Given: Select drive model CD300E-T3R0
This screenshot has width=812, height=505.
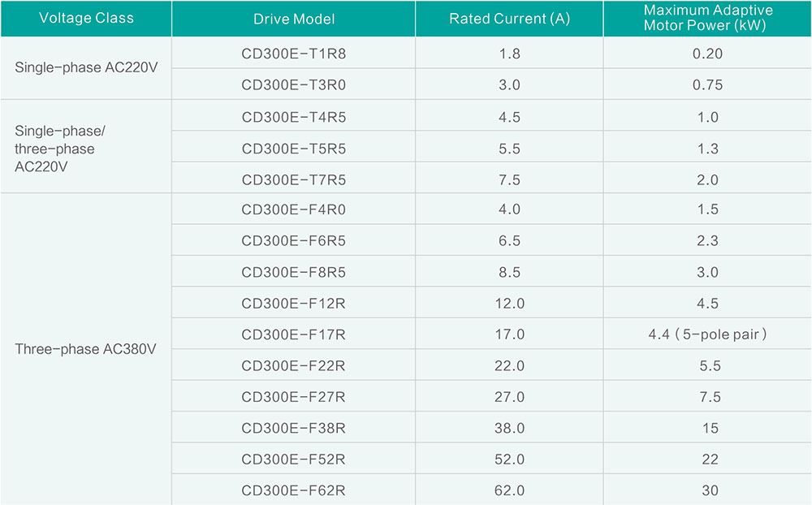Looking at the screenshot, I should click(x=293, y=84).
